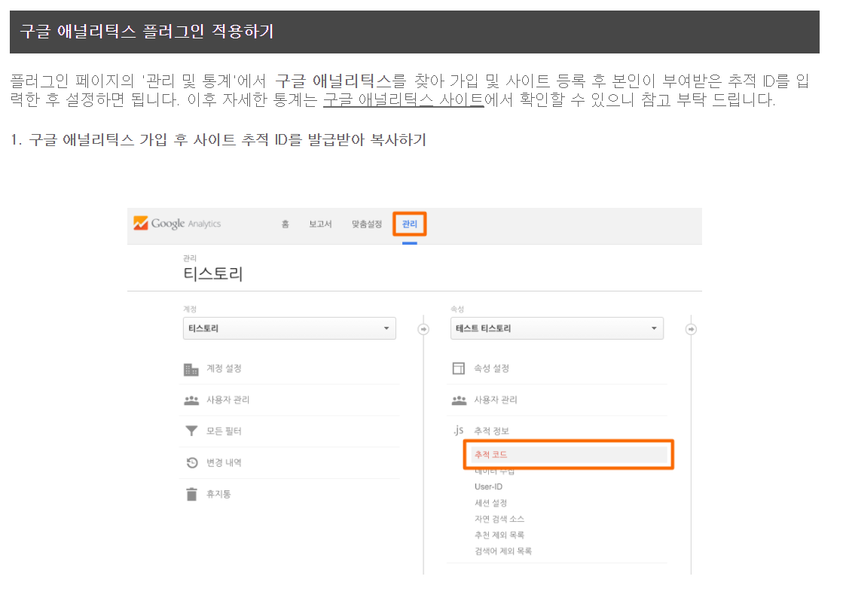This screenshot has width=846, height=616.
Task: Open account 사용자 관리 under 계정 설정
Action: click(x=228, y=400)
